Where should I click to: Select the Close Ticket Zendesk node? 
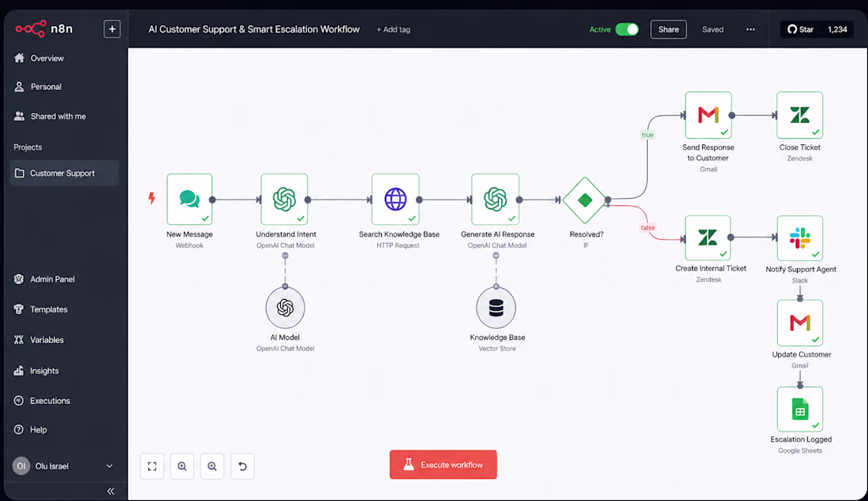click(x=799, y=115)
